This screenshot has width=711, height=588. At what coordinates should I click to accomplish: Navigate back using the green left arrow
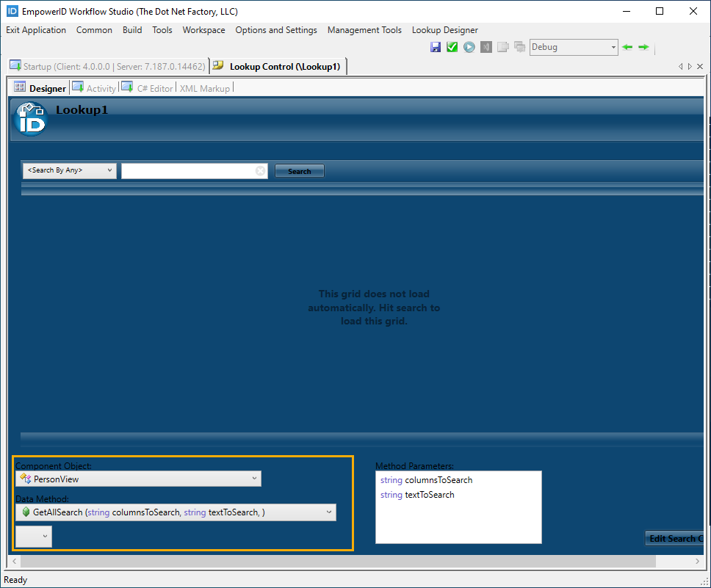coord(627,46)
